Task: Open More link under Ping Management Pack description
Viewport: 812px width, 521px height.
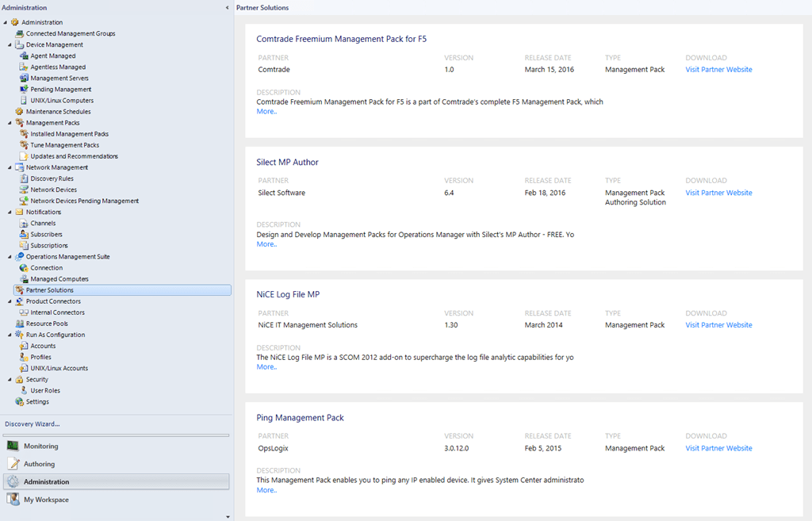Action: click(266, 490)
